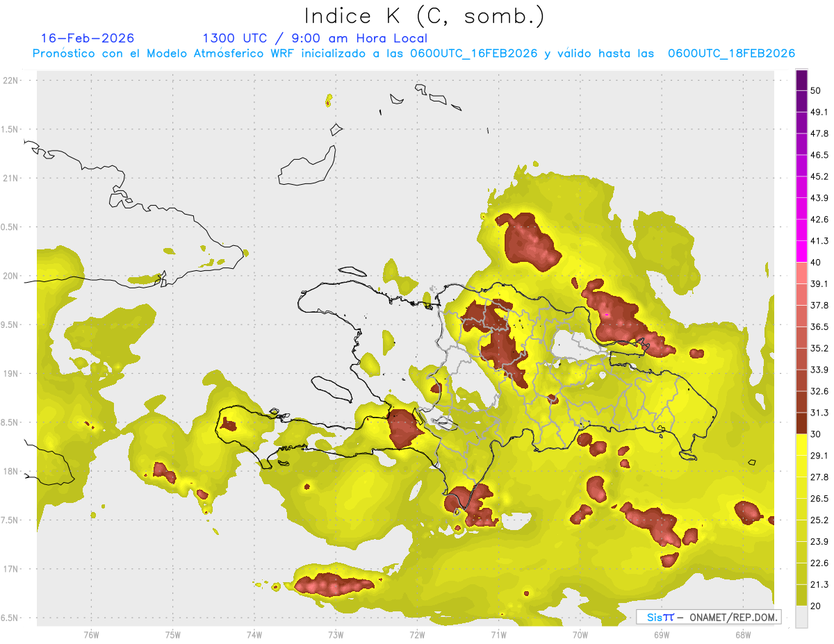Click the "22N" latitude label
This screenshot has width=834, height=644.
click(x=12, y=81)
